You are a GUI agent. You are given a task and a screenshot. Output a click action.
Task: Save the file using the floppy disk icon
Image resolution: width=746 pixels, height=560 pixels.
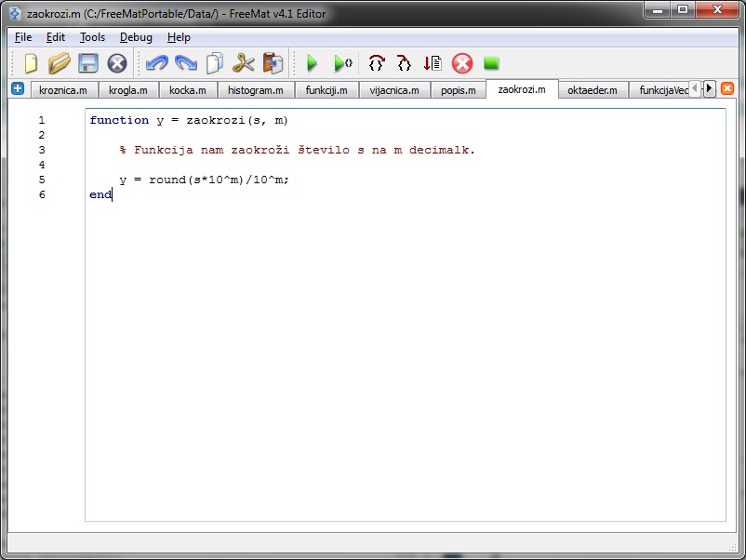tap(87, 63)
